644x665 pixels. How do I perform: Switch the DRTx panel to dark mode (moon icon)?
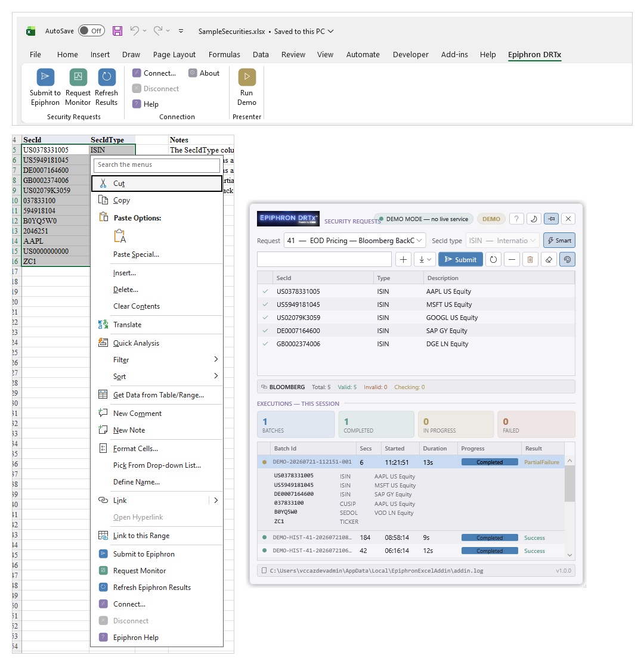coord(534,219)
